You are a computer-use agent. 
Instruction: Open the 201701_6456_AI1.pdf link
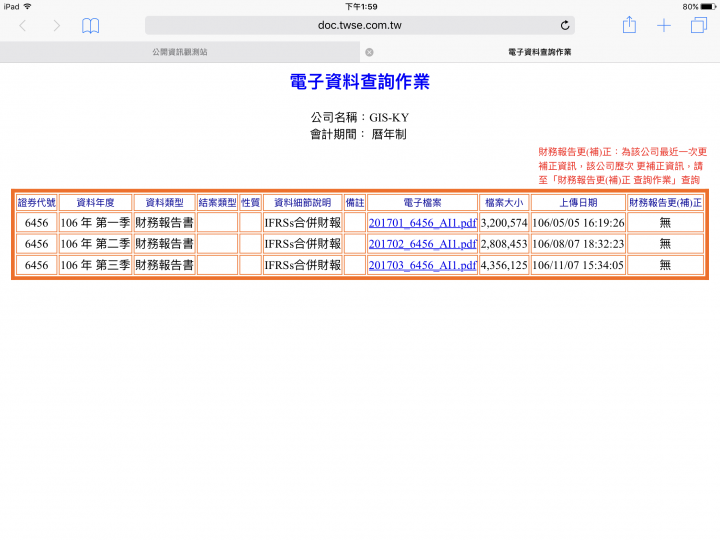point(422,223)
